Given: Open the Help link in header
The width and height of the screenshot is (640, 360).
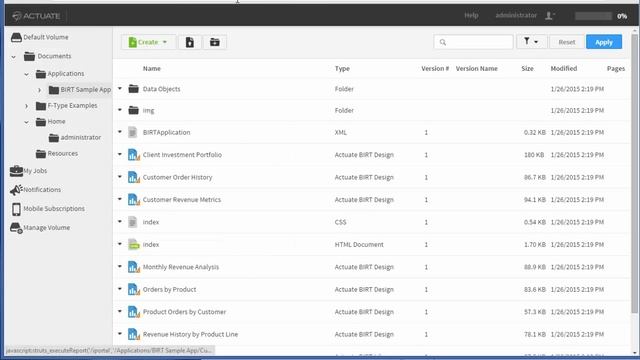Looking at the screenshot, I should point(471,16).
